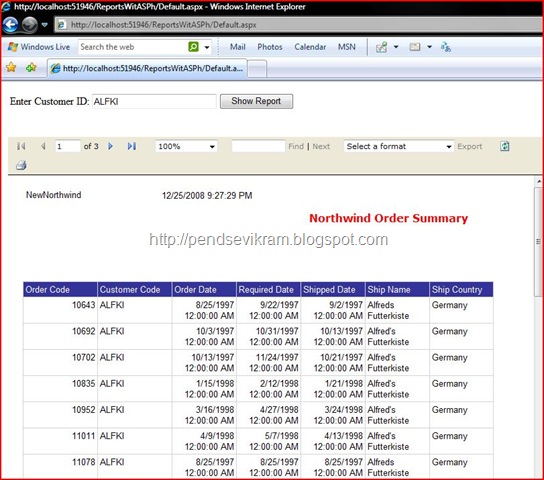Go to next report page
This screenshot has height=480, width=544.
[x=110, y=146]
